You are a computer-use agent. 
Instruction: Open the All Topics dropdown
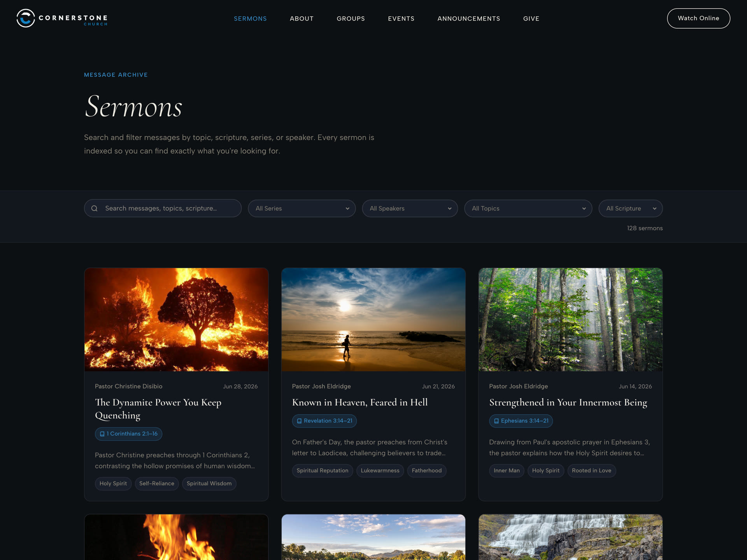(528, 208)
